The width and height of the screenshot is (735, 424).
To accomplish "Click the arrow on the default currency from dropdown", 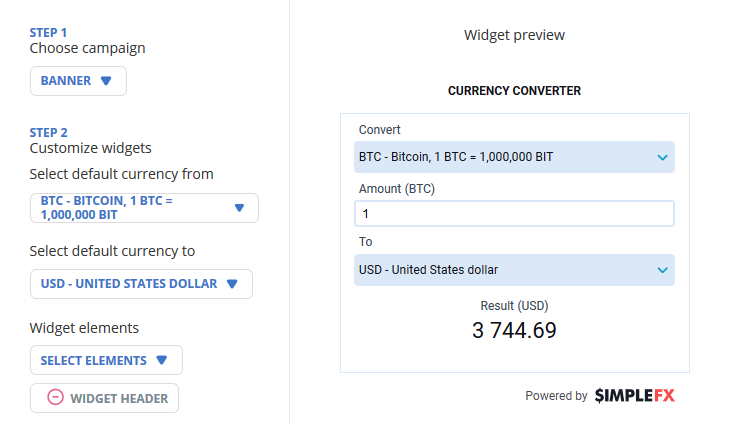I will click(x=239, y=208).
